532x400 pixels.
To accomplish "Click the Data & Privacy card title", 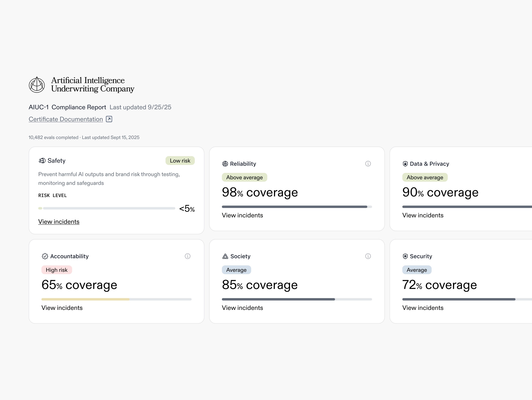I will (429, 164).
